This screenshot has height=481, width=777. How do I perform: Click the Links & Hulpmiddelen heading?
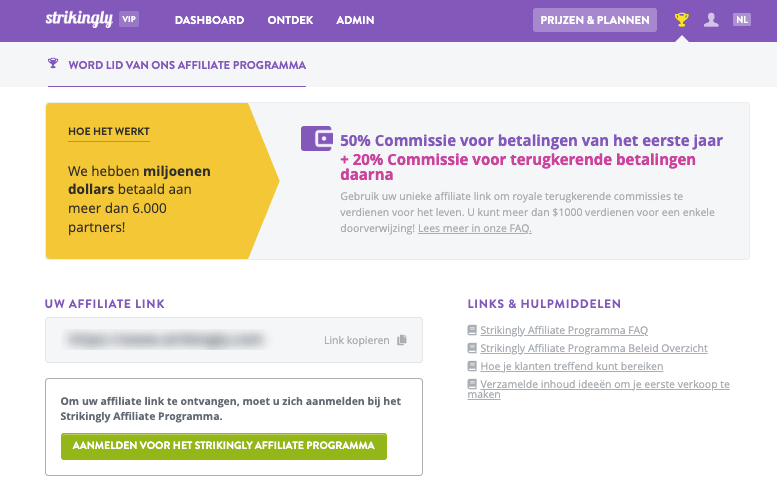(544, 304)
